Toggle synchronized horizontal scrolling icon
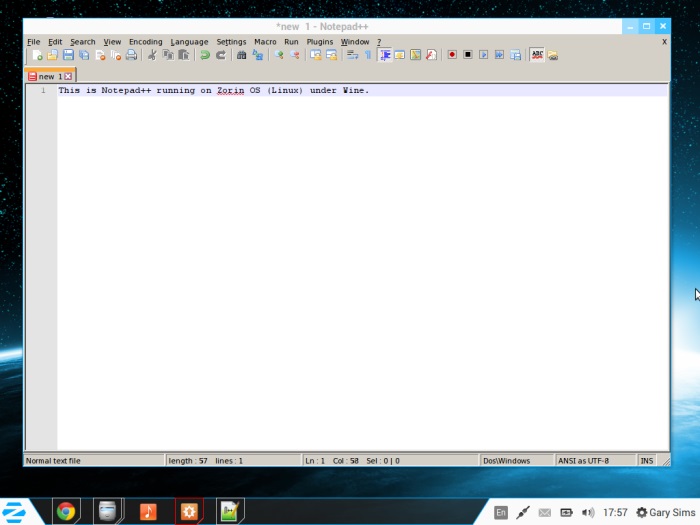 pos(331,55)
